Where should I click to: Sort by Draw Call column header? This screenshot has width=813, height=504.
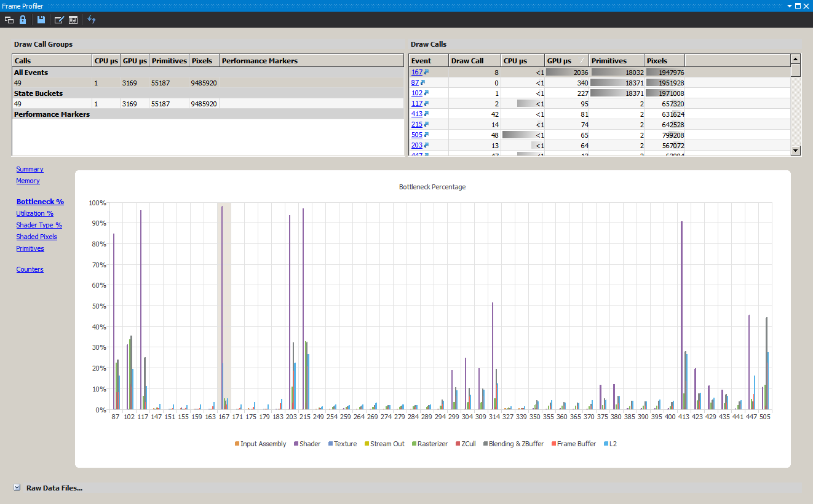point(475,60)
